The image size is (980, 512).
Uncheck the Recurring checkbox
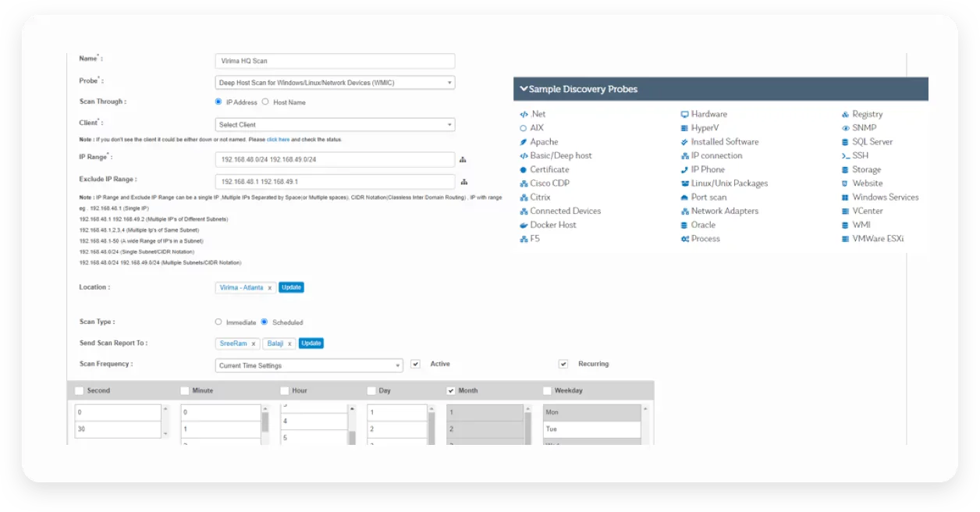click(x=563, y=364)
